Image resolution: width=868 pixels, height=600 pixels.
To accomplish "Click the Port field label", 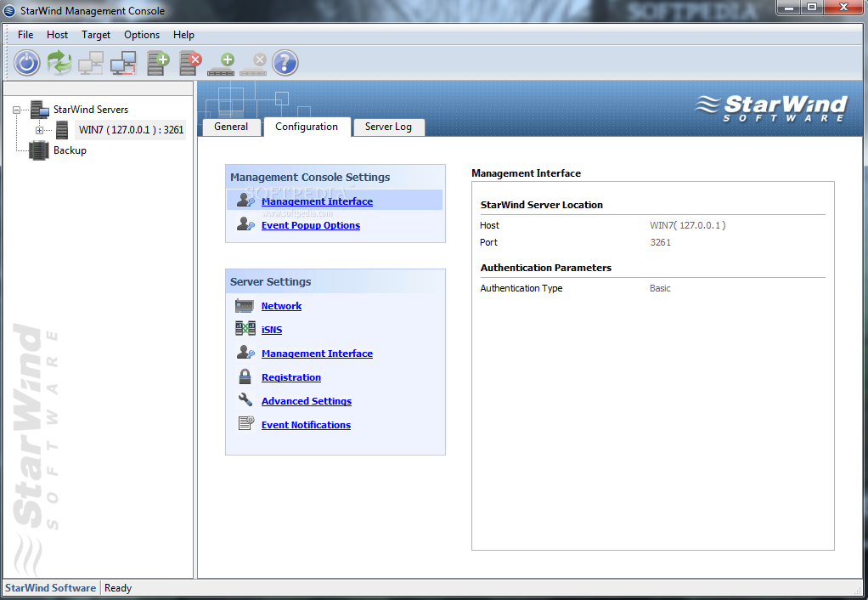I will (x=488, y=243).
